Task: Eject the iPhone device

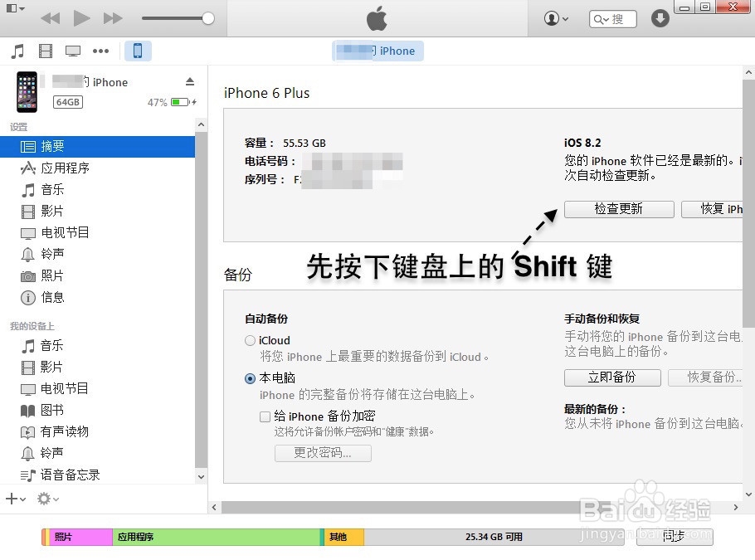Action: [x=190, y=82]
